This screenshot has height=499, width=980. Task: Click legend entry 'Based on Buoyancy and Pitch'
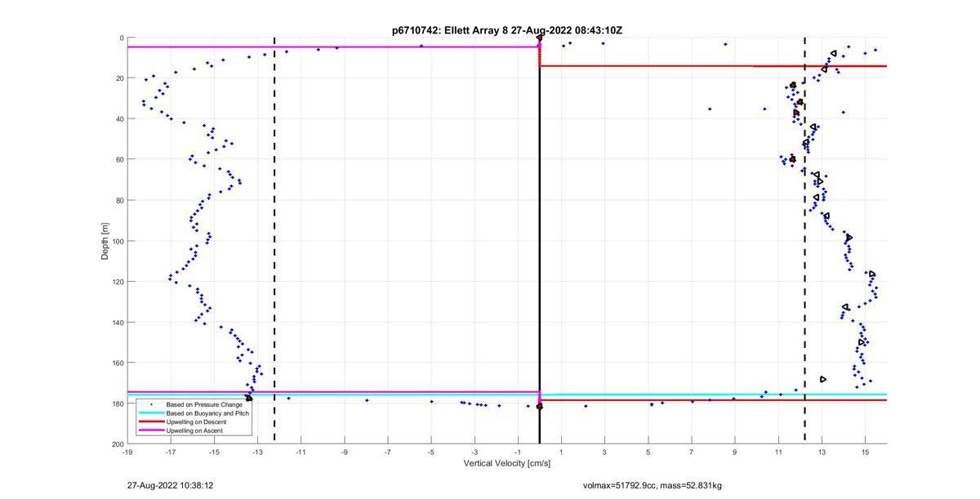[207, 413]
